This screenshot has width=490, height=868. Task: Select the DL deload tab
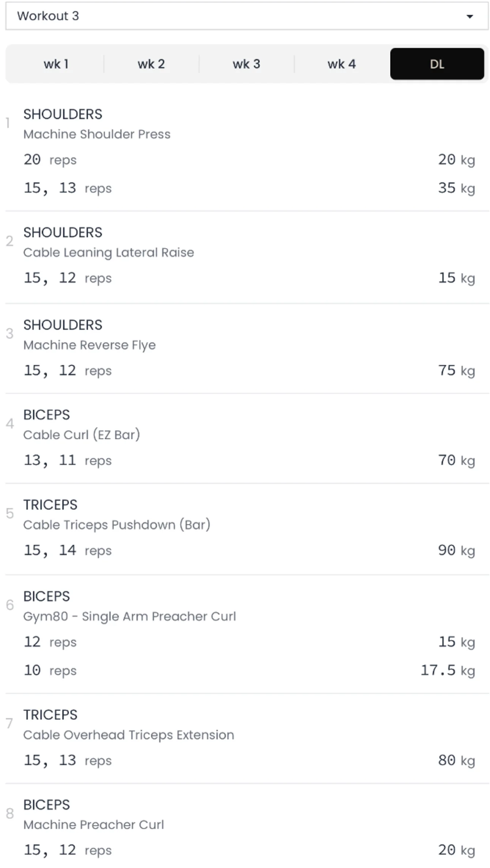pyautogui.click(x=437, y=64)
